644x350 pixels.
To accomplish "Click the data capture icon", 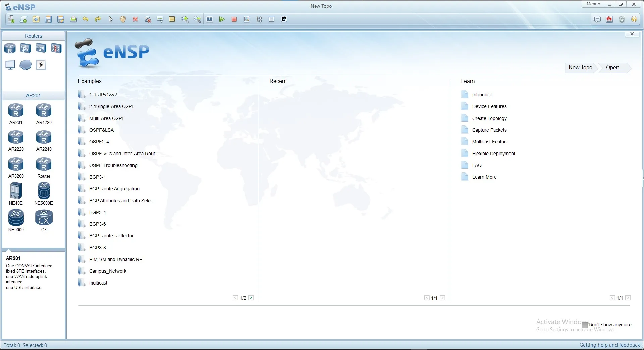I will pos(247,19).
